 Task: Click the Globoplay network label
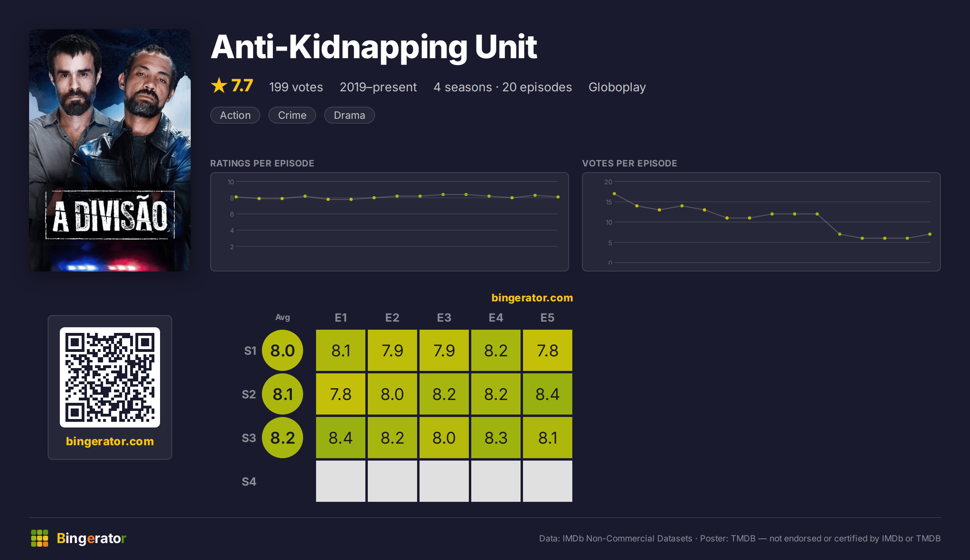[x=617, y=87]
